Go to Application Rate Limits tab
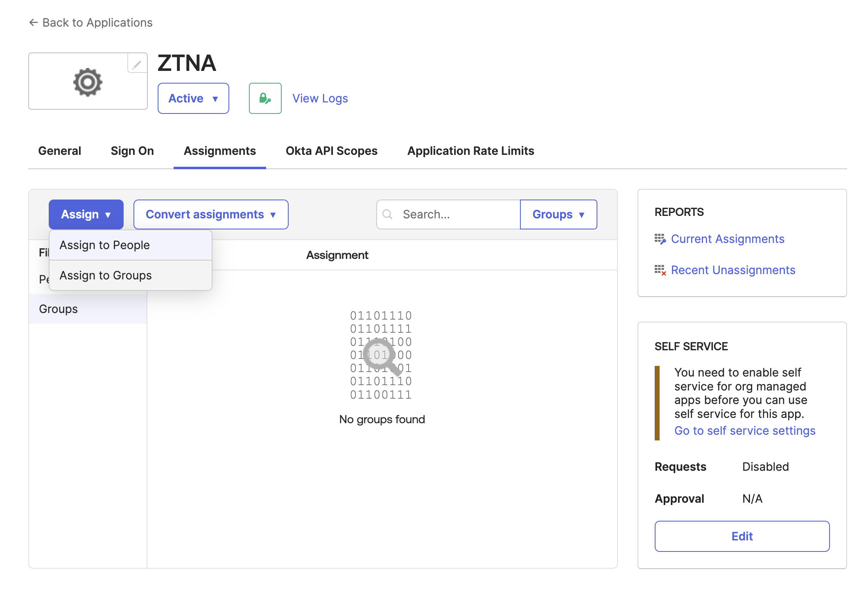 (x=471, y=151)
